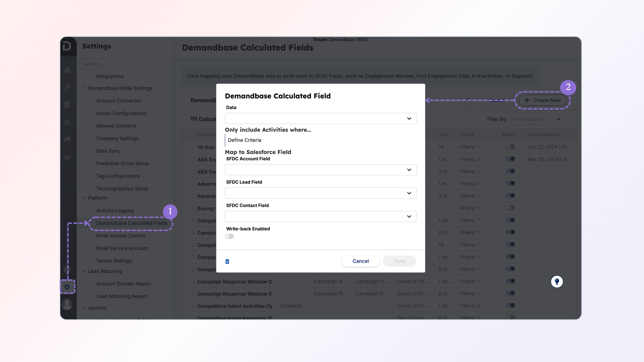Collapse the Lead Matching section
Image resolution: width=644 pixels, height=362 pixels.
(84, 271)
